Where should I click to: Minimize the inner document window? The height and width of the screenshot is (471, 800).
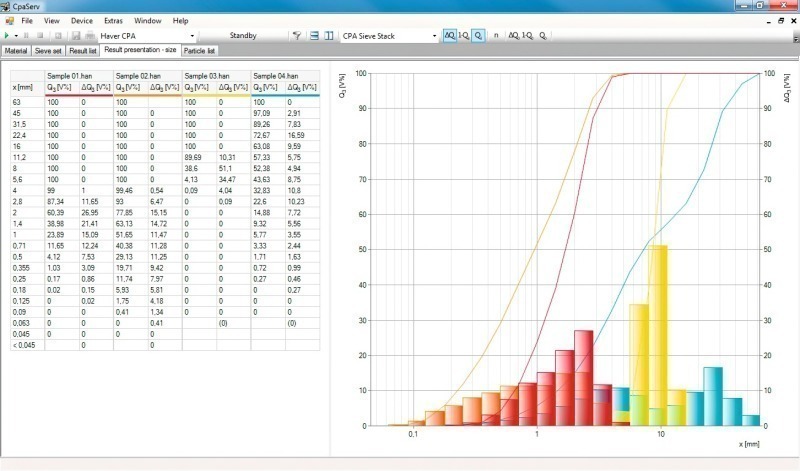[769, 21]
